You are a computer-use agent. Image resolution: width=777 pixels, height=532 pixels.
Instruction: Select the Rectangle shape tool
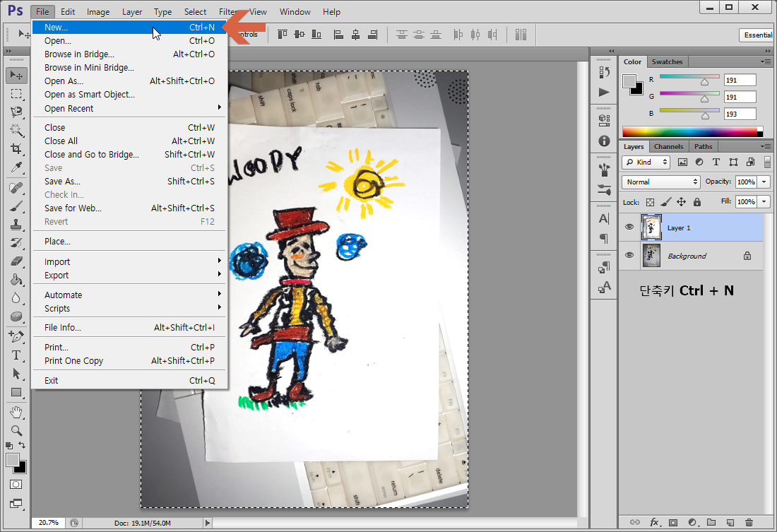coord(16,392)
